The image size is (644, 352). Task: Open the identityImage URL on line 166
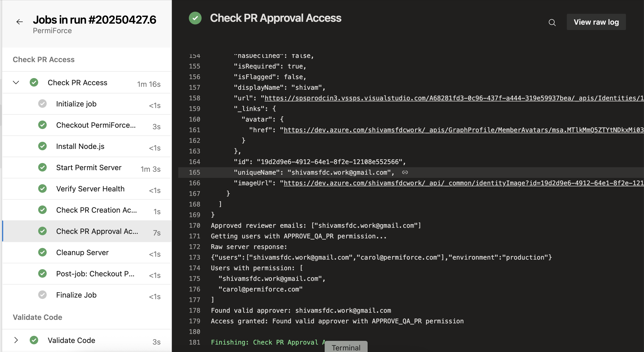(x=464, y=183)
